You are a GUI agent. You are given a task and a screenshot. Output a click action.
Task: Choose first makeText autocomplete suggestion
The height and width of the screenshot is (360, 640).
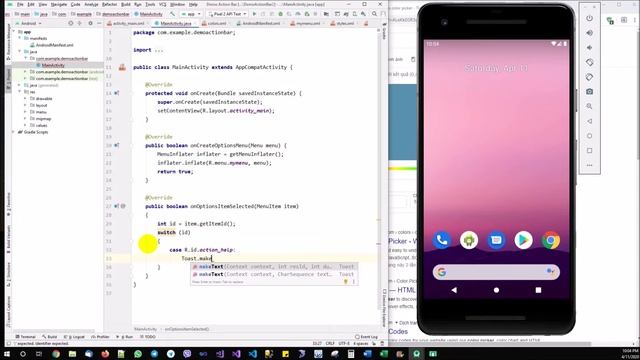click(274, 267)
